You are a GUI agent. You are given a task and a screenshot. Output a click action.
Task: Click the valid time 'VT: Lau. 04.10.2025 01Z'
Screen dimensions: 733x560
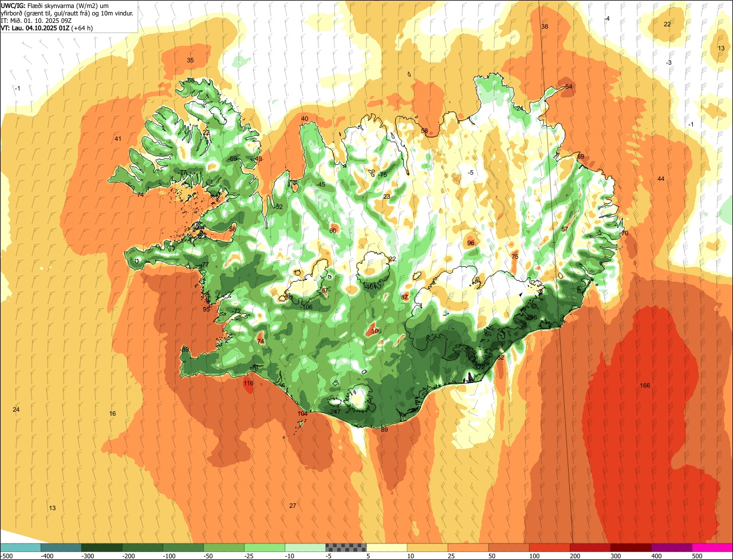click(x=34, y=27)
